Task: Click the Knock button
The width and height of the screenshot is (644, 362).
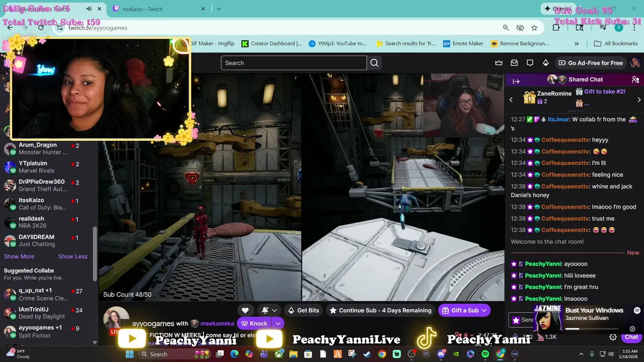Action: [254, 323]
